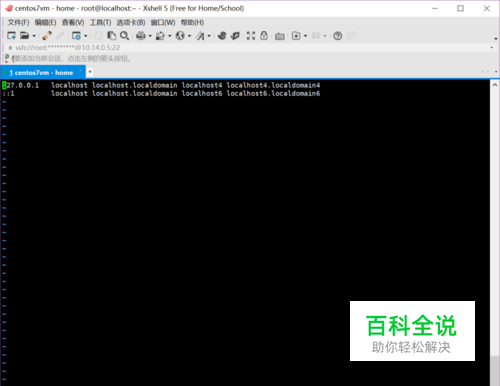The height and width of the screenshot is (386, 500).
Task: Open the 工具(T) menu
Action: click(x=100, y=22)
